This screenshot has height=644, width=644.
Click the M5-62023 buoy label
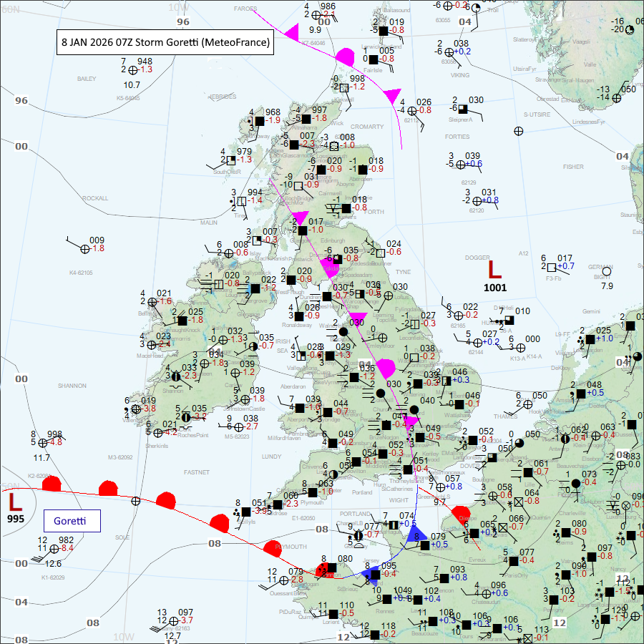[x=237, y=436]
